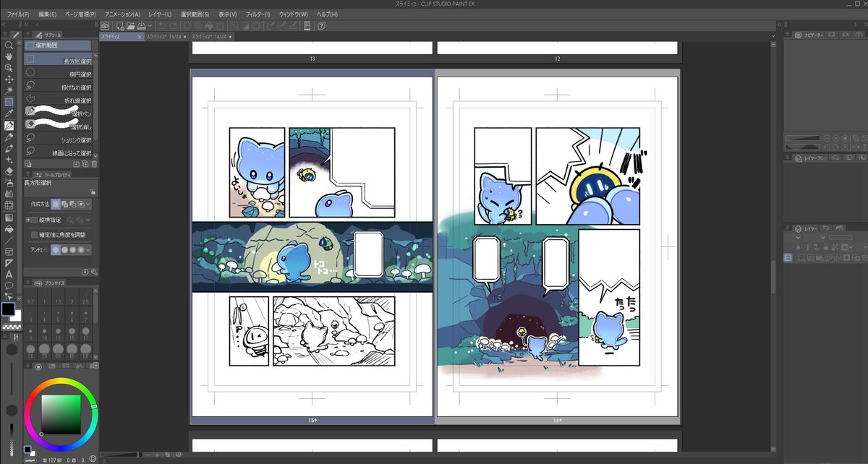Open the ファイル(F) menu
This screenshot has width=868, height=464.
[x=18, y=14]
